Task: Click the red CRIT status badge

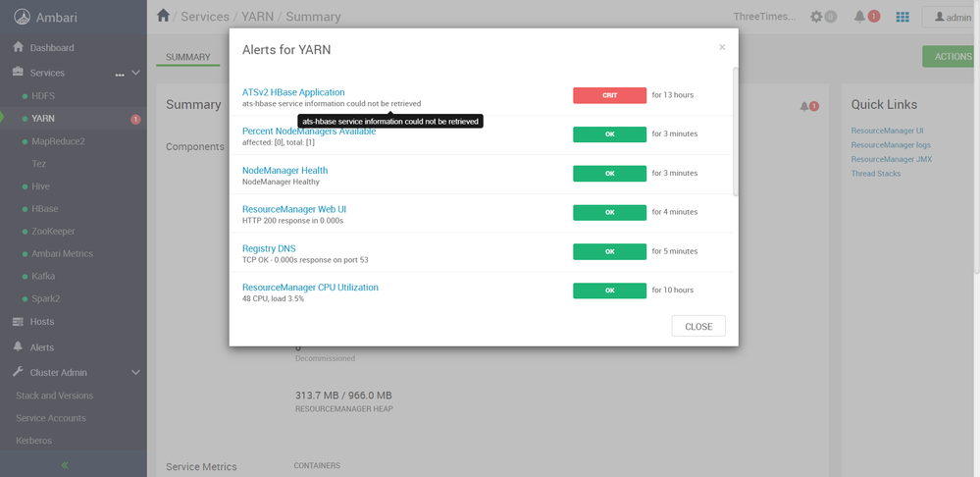Action: point(609,95)
